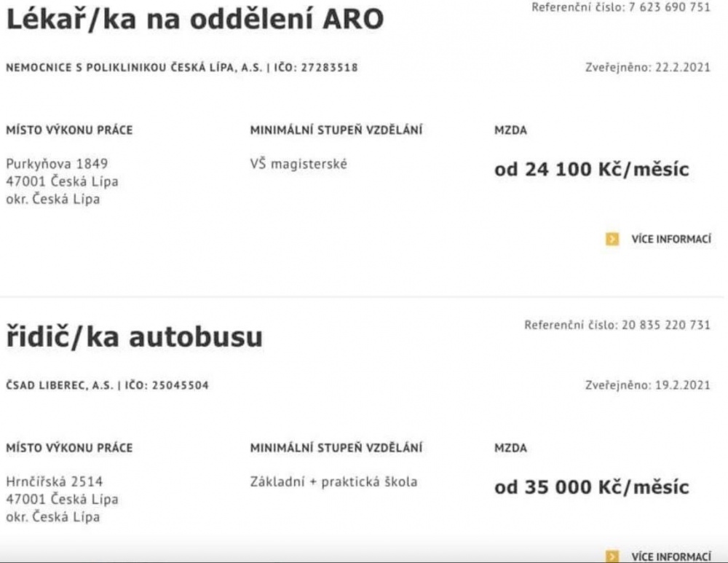This screenshot has height=563, width=728.
Task: Open VÍCE INFORMACÍ for the bus driver job
Action: tap(670, 556)
